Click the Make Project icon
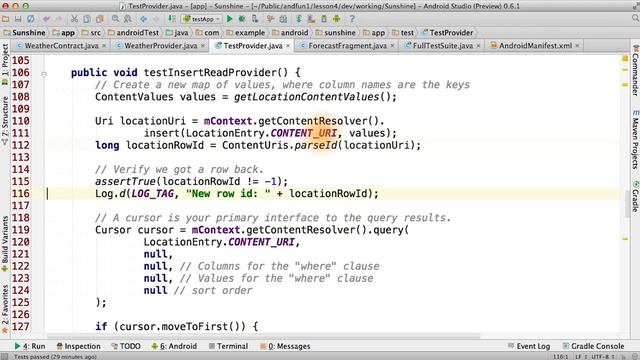Image resolution: width=640 pixels, height=360 pixels. pos(171,19)
